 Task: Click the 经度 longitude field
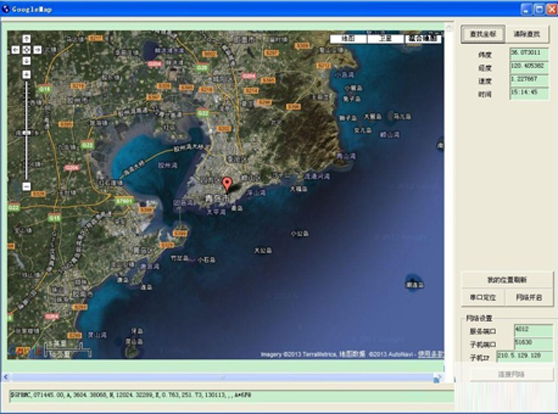click(x=529, y=67)
